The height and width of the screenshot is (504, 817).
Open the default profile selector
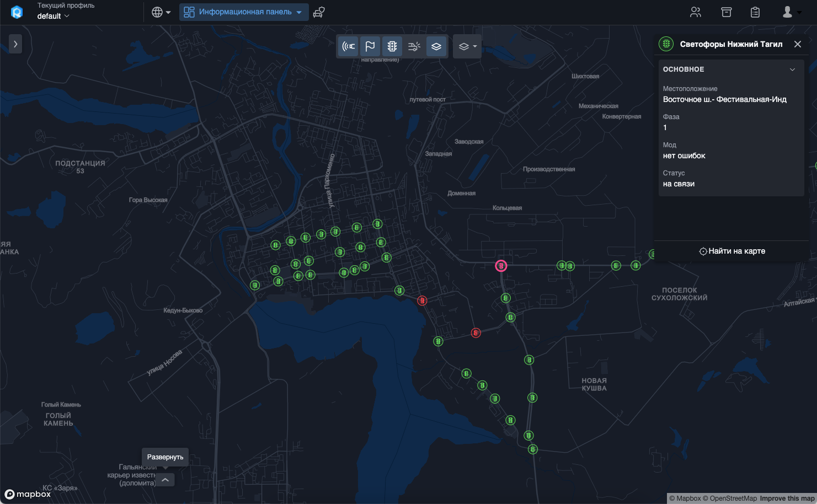pyautogui.click(x=53, y=16)
